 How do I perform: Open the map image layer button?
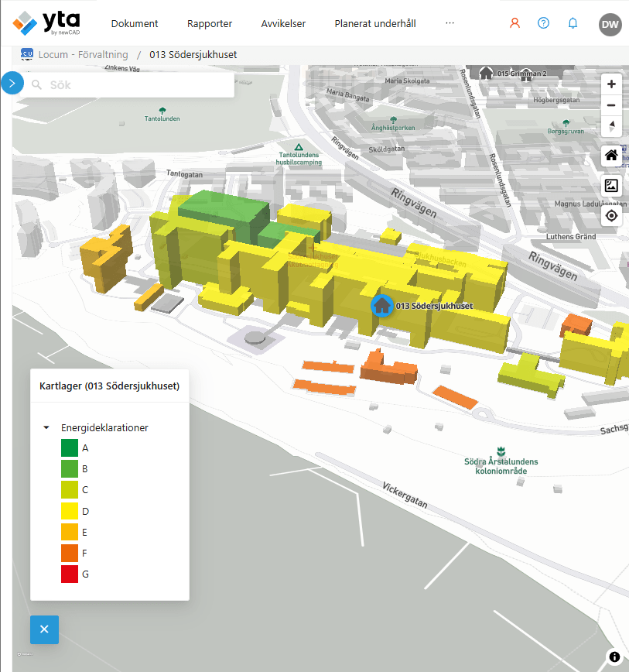tap(611, 186)
